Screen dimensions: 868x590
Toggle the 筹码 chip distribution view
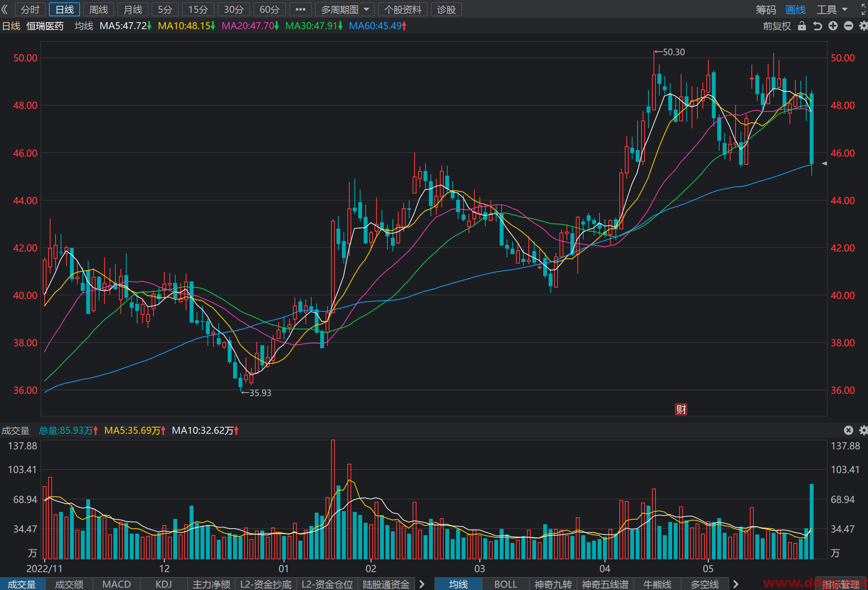(766, 10)
